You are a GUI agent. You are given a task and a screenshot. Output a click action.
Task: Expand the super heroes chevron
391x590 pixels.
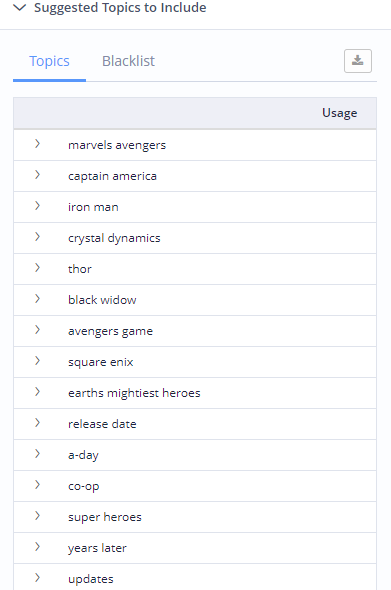(37, 515)
